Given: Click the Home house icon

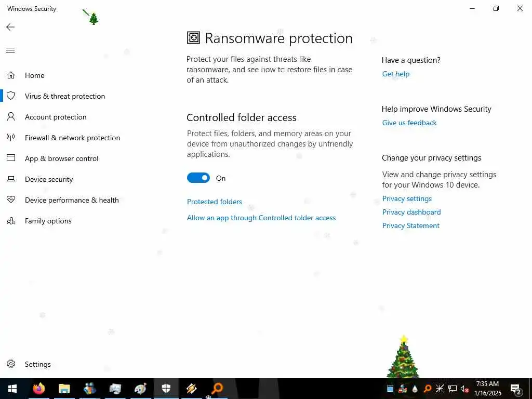Looking at the screenshot, I should point(11,75).
